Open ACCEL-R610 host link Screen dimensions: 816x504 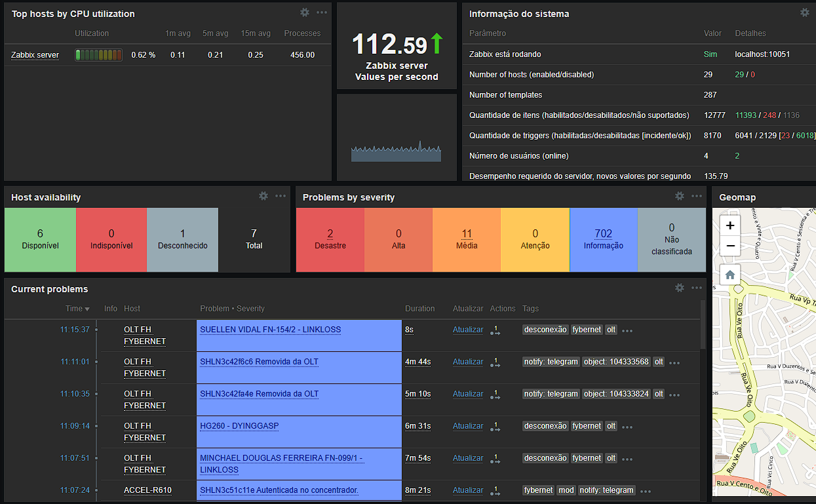tap(147, 490)
